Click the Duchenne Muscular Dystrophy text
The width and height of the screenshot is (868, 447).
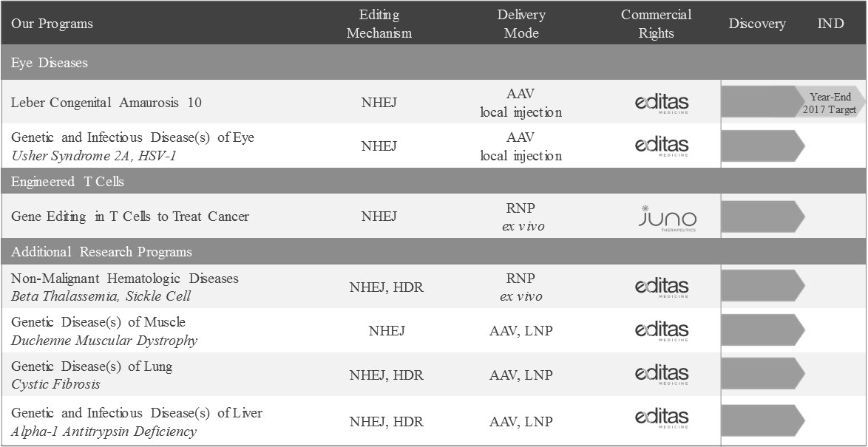(104, 341)
